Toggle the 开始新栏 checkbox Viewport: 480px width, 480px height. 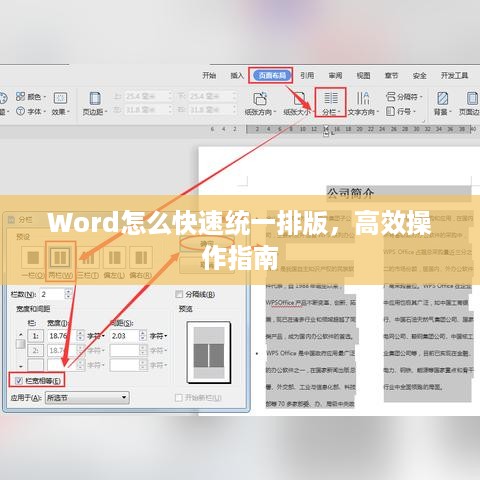tap(179, 397)
